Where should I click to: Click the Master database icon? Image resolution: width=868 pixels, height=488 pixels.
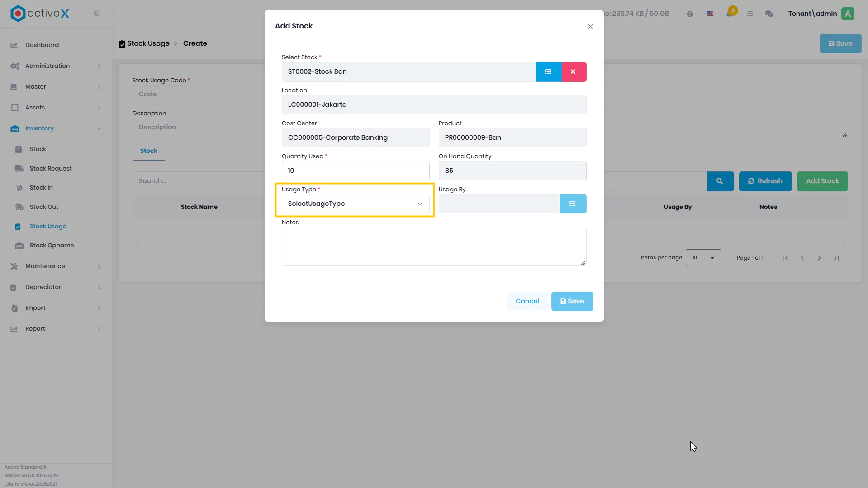[14, 87]
